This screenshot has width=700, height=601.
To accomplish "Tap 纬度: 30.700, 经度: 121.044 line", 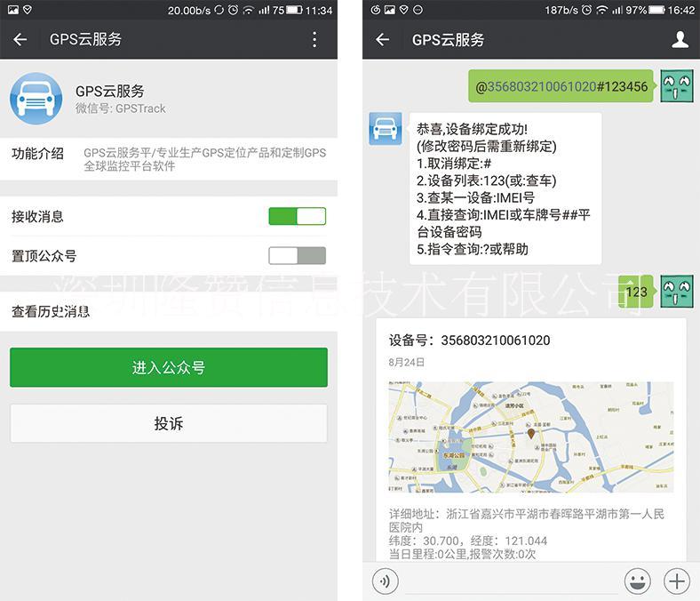I will 468,541.
